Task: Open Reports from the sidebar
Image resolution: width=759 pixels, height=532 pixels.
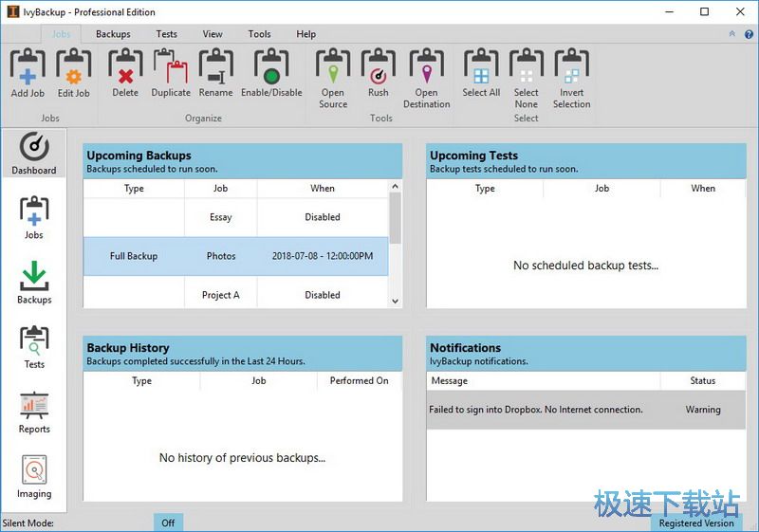Action: 34,413
